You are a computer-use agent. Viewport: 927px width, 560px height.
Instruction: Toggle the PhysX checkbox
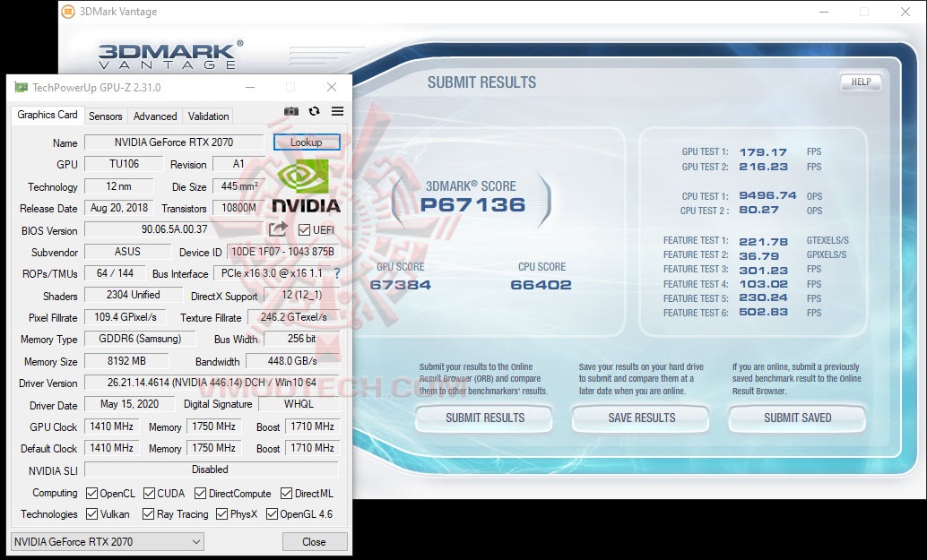click(x=221, y=514)
